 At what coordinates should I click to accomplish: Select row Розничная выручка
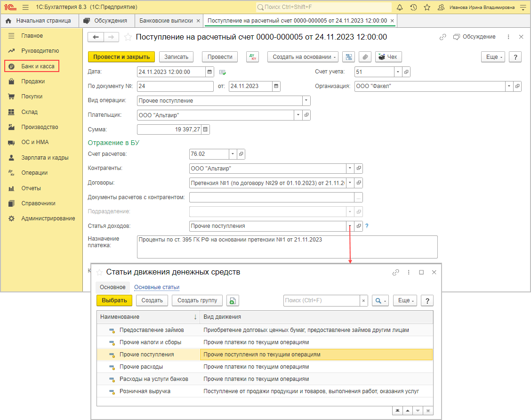tap(265, 391)
